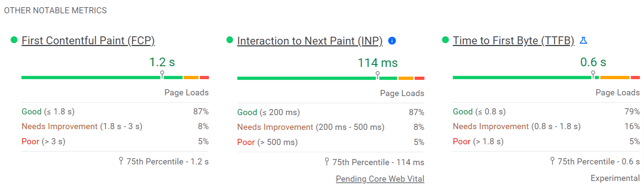
Task: Click the green status dot for INP
Action: 230,40
